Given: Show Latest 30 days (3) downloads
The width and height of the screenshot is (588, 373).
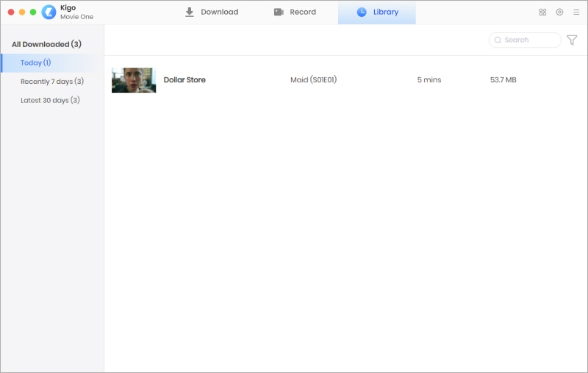Looking at the screenshot, I should (50, 100).
